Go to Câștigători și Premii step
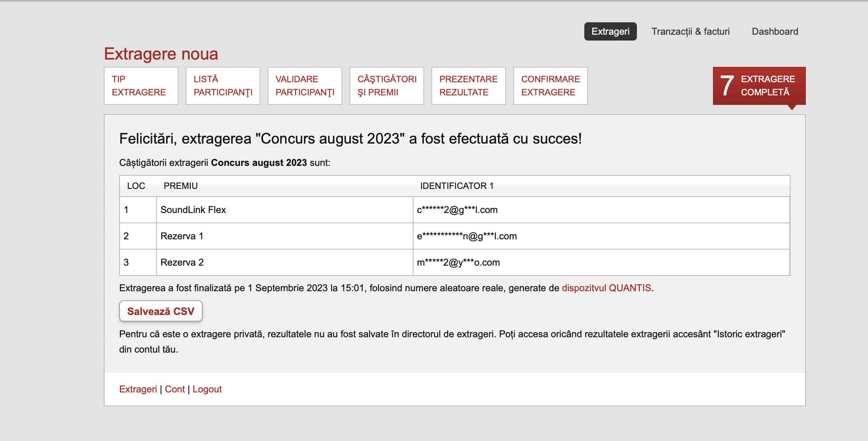868x441 pixels. point(386,86)
